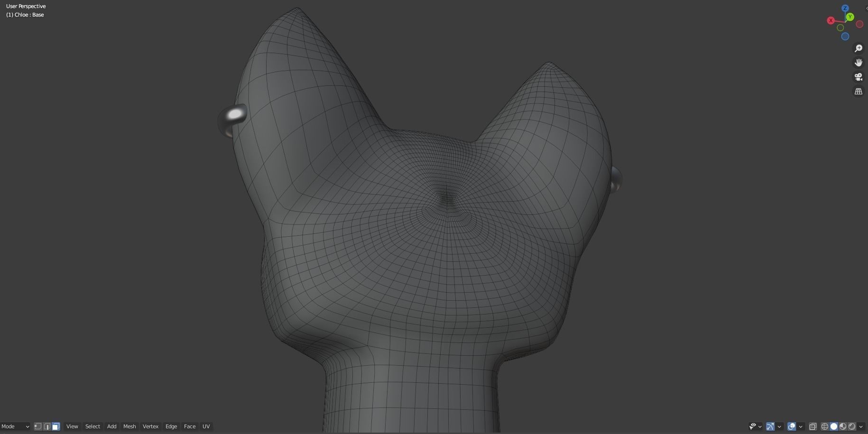Click the pan view hand icon
868x434 pixels.
point(858,63)
